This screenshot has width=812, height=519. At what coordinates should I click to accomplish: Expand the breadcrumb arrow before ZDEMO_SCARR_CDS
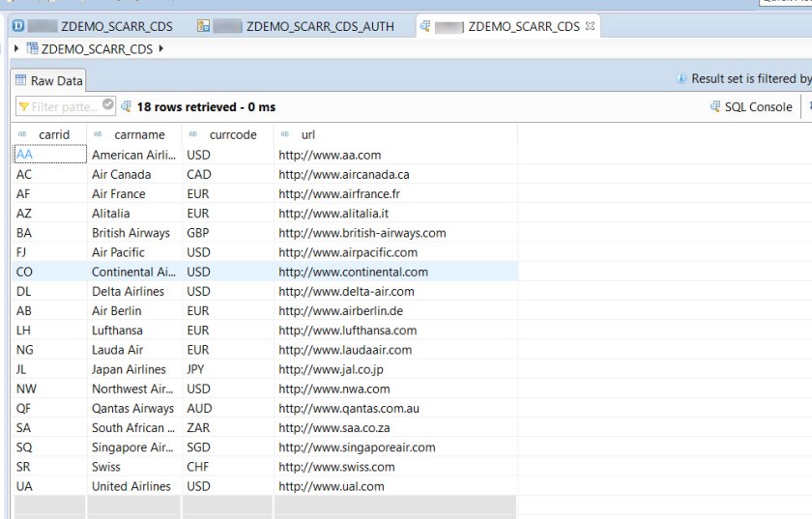[x=16, y=48]
